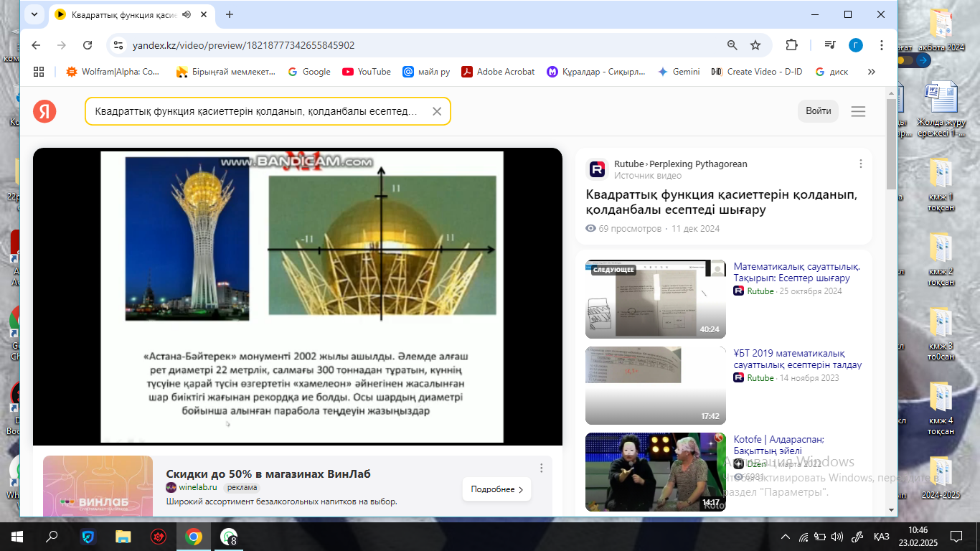980x551 pixels.
Task: Go to Yandex home via the red logo
Action: [x=44, y=111]
